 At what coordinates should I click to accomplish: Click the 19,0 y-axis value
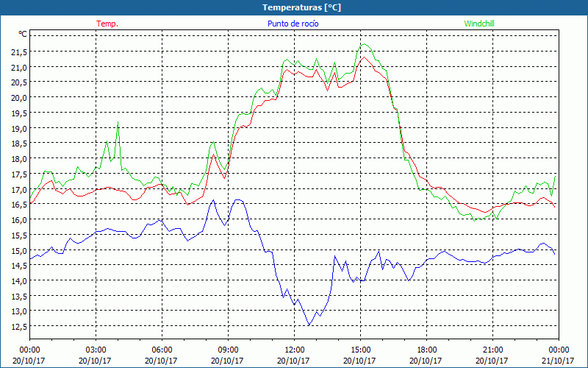[19, 128]
